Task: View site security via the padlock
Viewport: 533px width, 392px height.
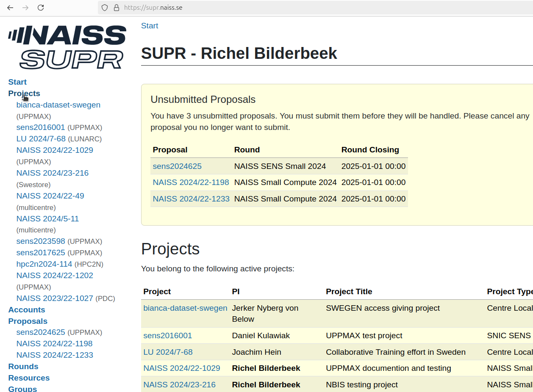Action: click(116, 8)
